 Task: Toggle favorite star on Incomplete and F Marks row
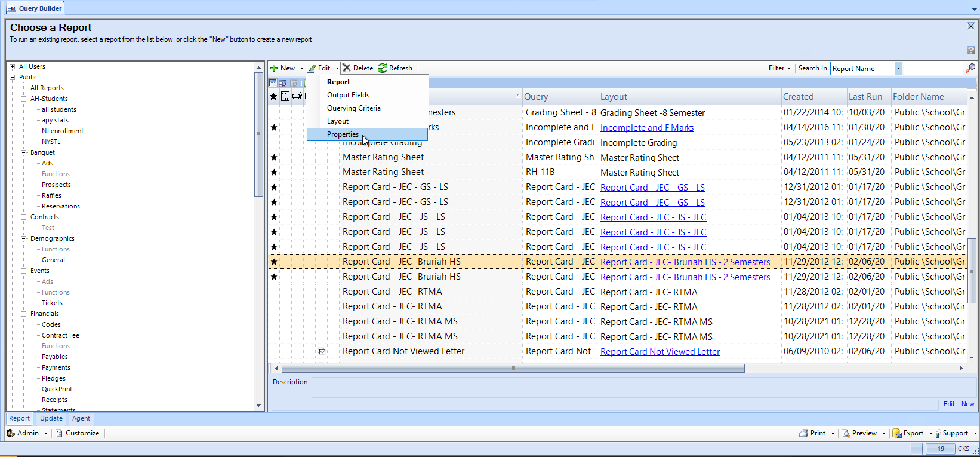click(x=274, y=127)
